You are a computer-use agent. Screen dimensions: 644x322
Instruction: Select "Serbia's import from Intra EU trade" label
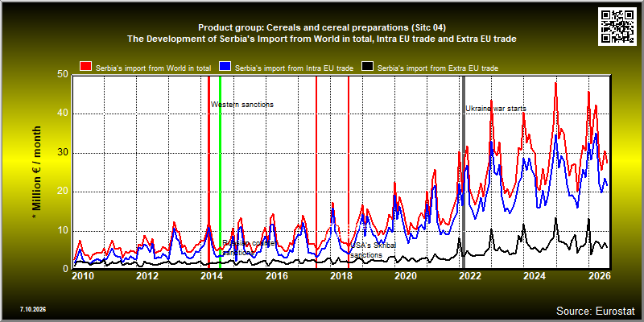point(294,68)
